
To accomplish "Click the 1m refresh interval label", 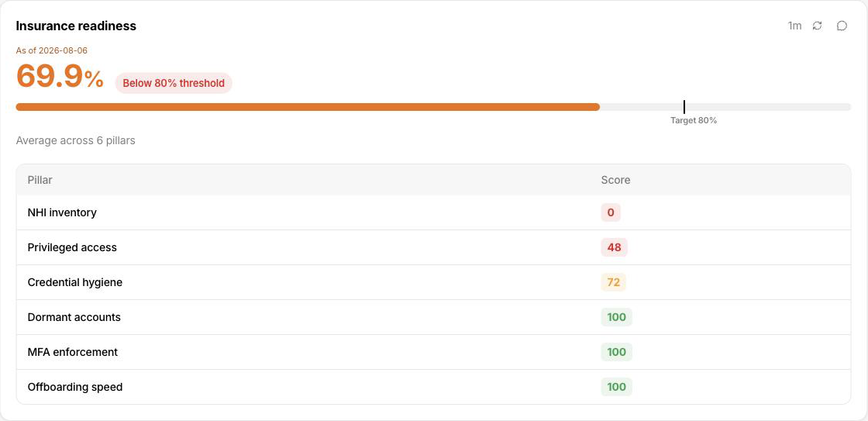I will (794, 26).
